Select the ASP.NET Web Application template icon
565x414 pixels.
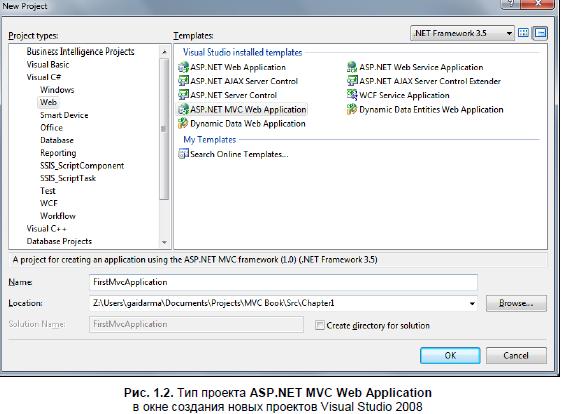coord(183,67)
